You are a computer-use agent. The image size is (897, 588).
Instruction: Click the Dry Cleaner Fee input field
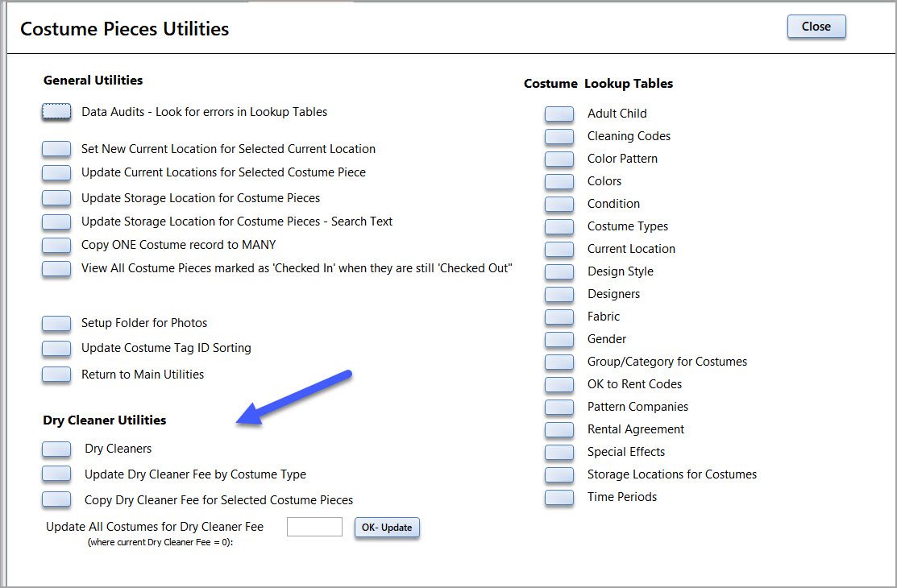click(314, 527)
